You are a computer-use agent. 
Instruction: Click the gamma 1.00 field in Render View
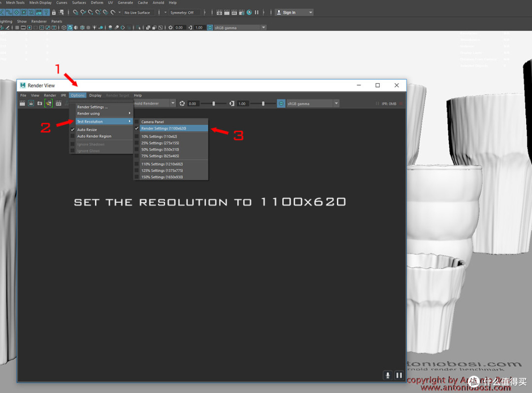[242, 104]
